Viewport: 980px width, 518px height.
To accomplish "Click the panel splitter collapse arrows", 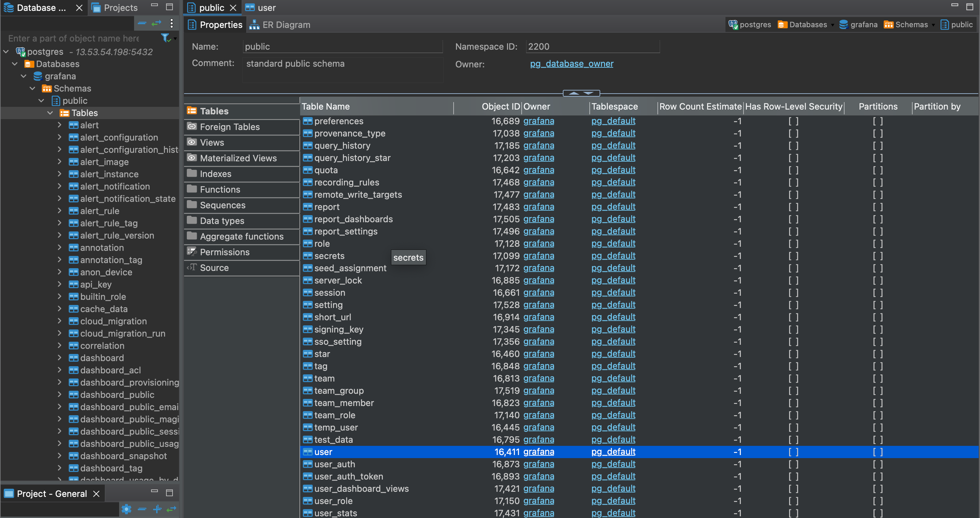I will pyautogui.click(x=581, y=93).
